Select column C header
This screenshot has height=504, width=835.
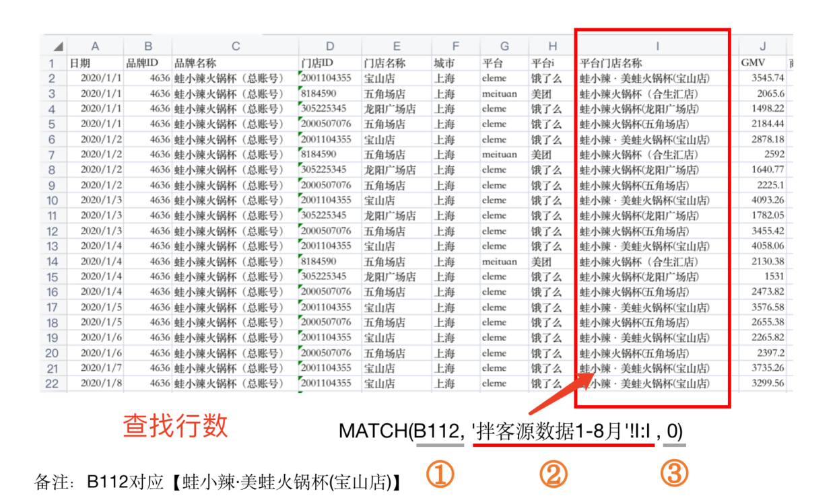click(x=236, y=46)
